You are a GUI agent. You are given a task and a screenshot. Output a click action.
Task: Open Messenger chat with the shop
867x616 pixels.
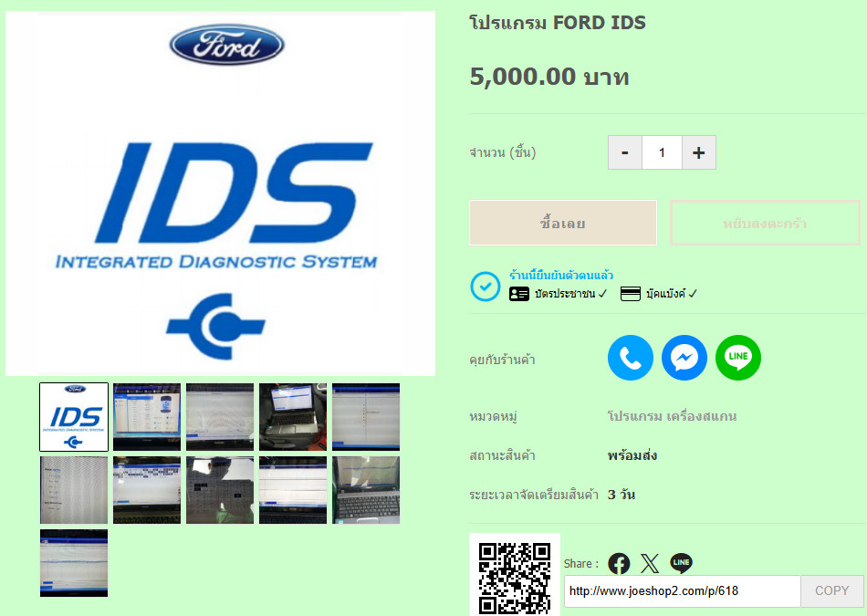click(684, 359)
